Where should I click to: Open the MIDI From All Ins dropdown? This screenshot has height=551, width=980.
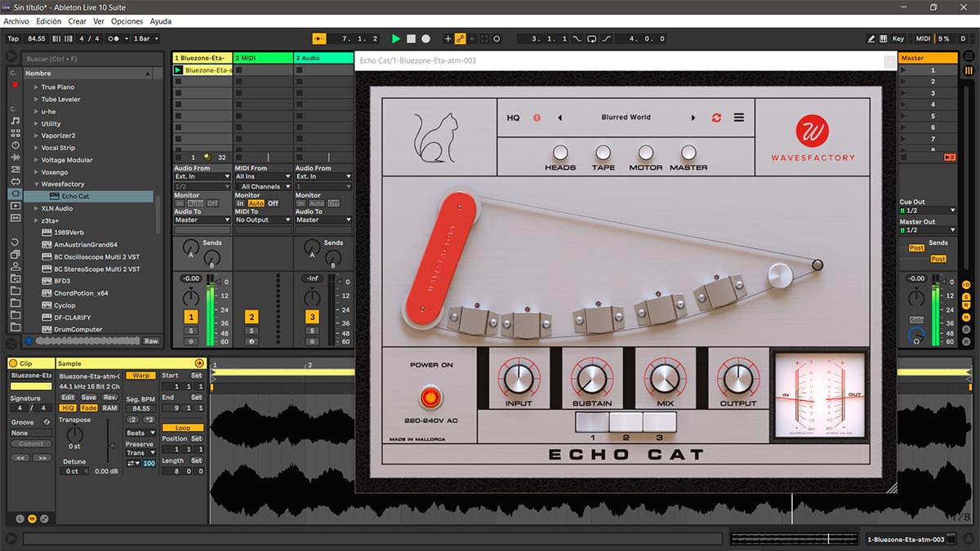(263, 176)
